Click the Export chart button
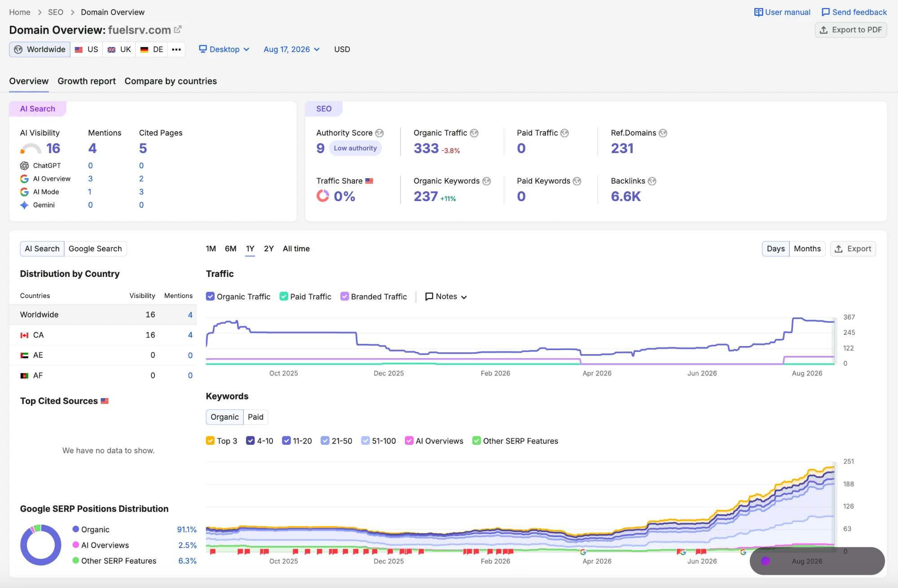The image size is (898, 588). [853, 249]
